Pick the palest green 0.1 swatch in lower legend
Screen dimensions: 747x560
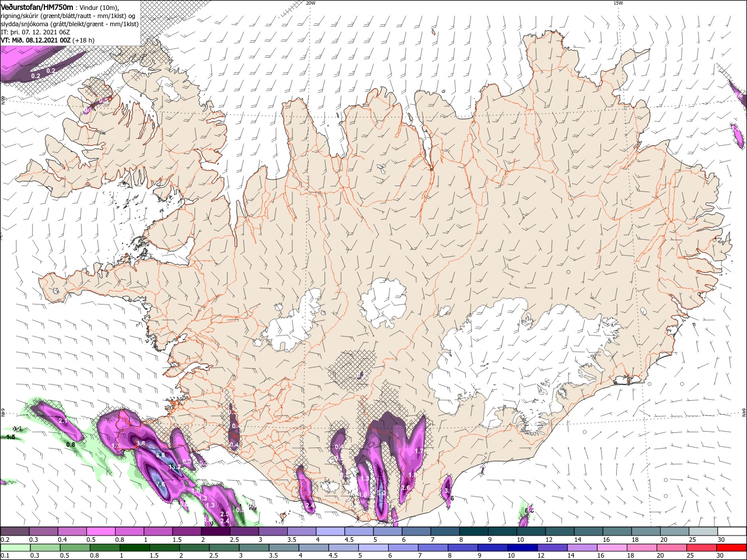(x=15, y=548)
